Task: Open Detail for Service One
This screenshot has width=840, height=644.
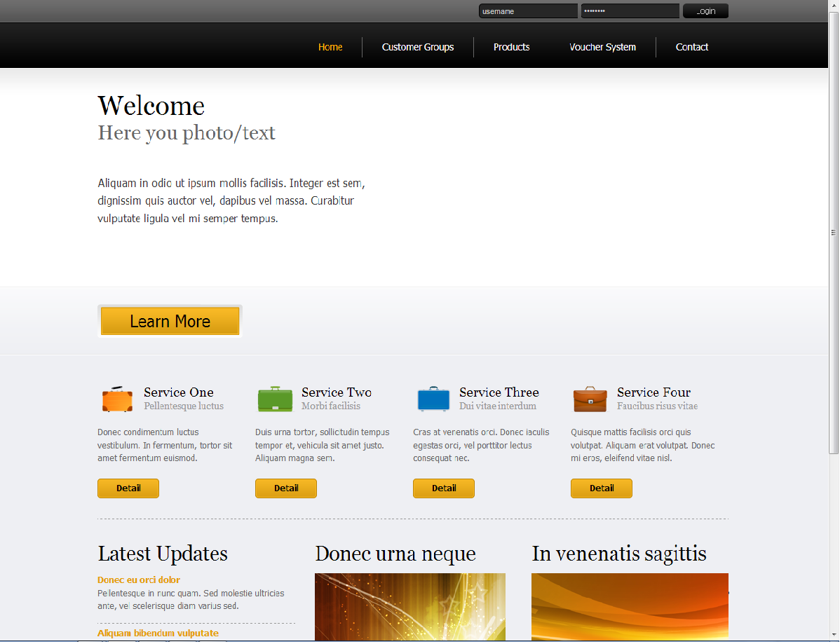Action: tap(128, 488)
